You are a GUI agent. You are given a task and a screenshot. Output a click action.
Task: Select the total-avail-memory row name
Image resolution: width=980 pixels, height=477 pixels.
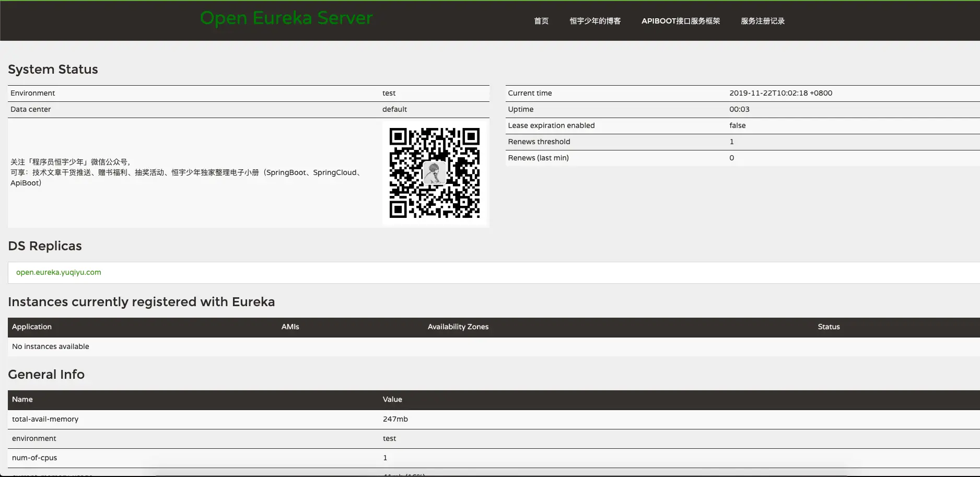pyautogui.click(x=45, y=419)
